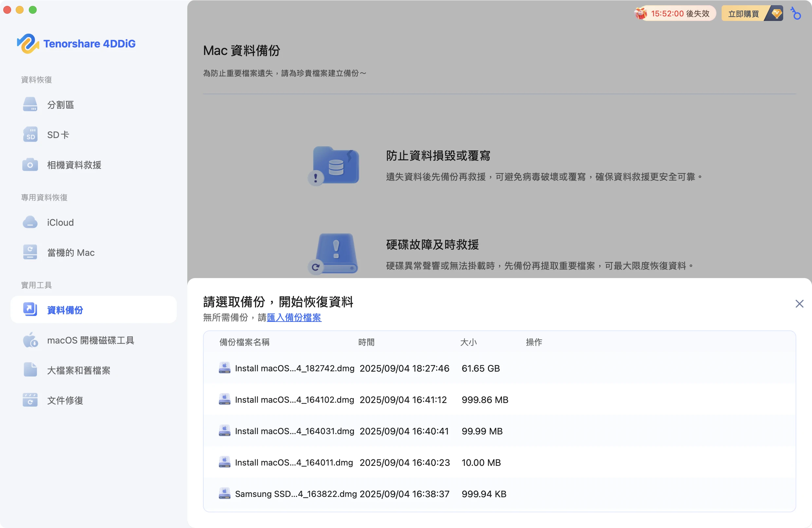Click disk icon for Samsung SSD...4_163822.dmg
Screen dimensions: 812x528
(x=225, y=493)
